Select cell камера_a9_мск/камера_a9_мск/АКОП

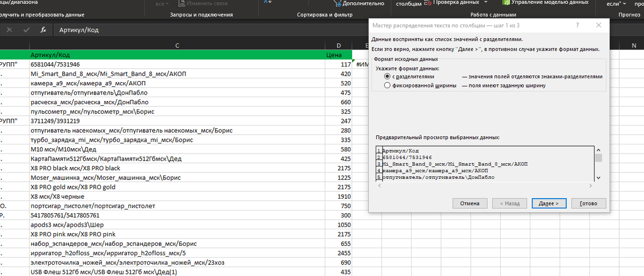coord(177,83)
